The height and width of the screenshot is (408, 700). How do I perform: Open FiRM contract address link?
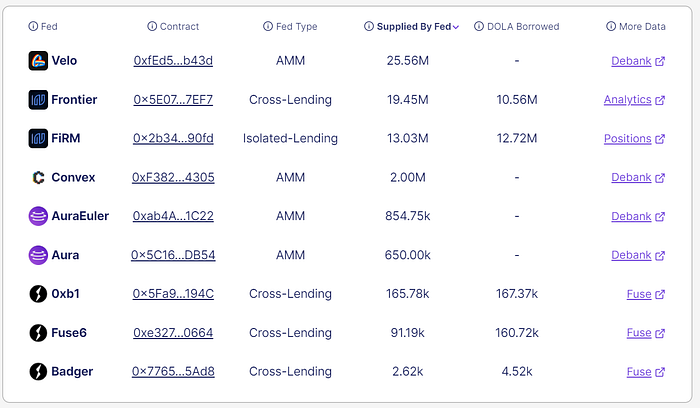(x=173, y=139)
